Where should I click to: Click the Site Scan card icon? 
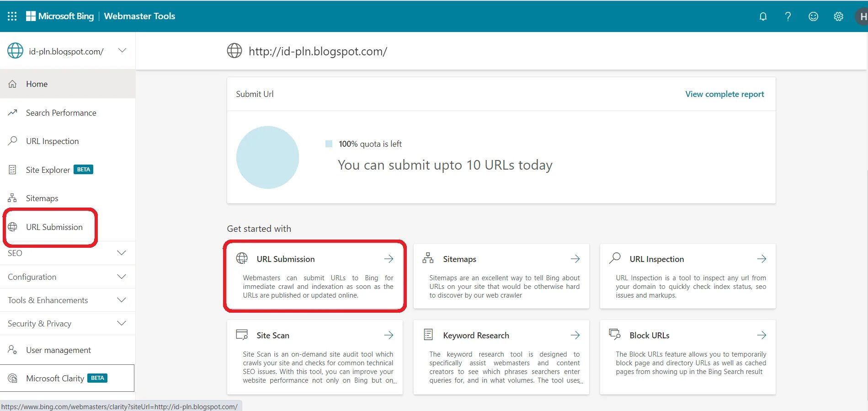point(242,335)
